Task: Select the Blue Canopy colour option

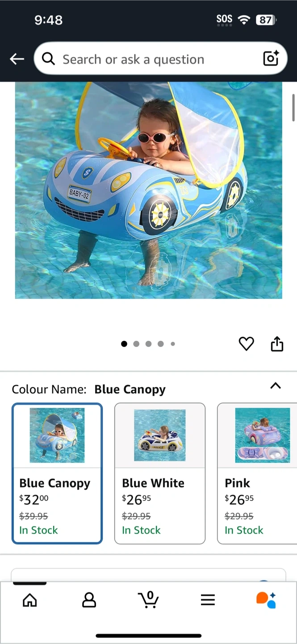Action: [57, 474]
